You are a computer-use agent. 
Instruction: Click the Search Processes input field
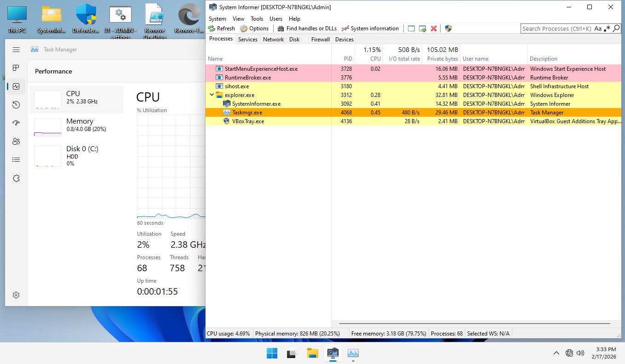556,28
